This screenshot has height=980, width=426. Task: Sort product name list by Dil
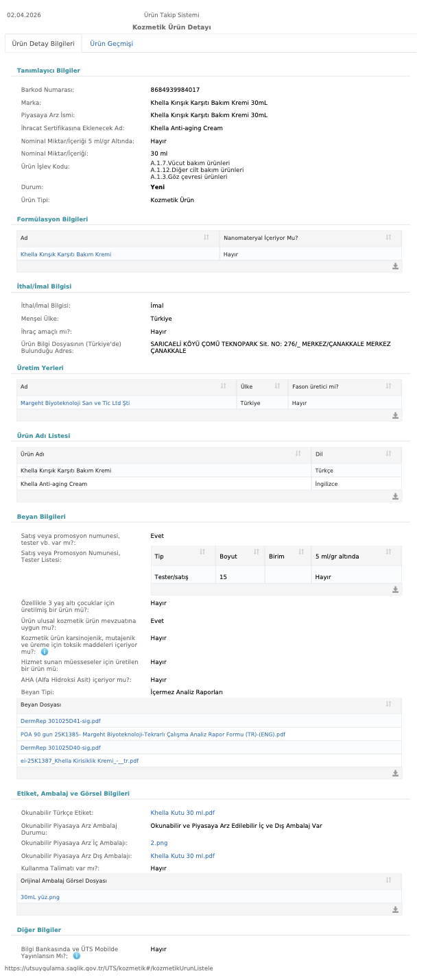[x=388, y=454]
